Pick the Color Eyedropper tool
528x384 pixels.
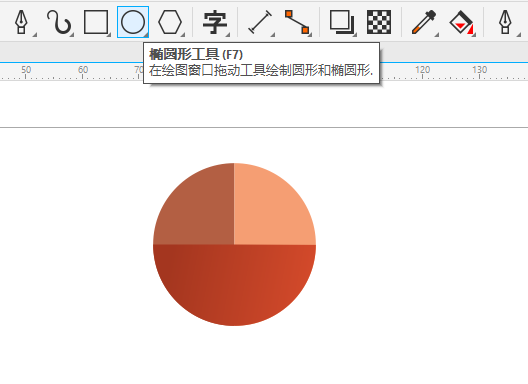pyautogui.click(x=424, y=22)
